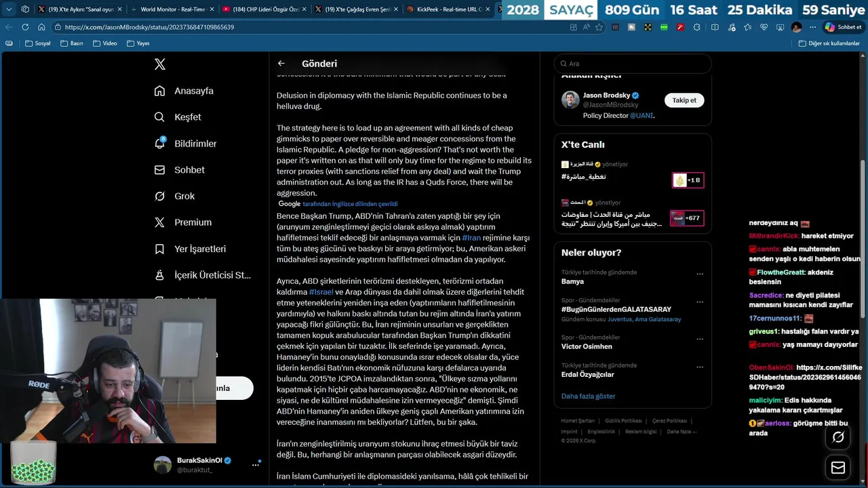
Task: Open Copilot Sohbet et button
Action: tap(844, 27)
